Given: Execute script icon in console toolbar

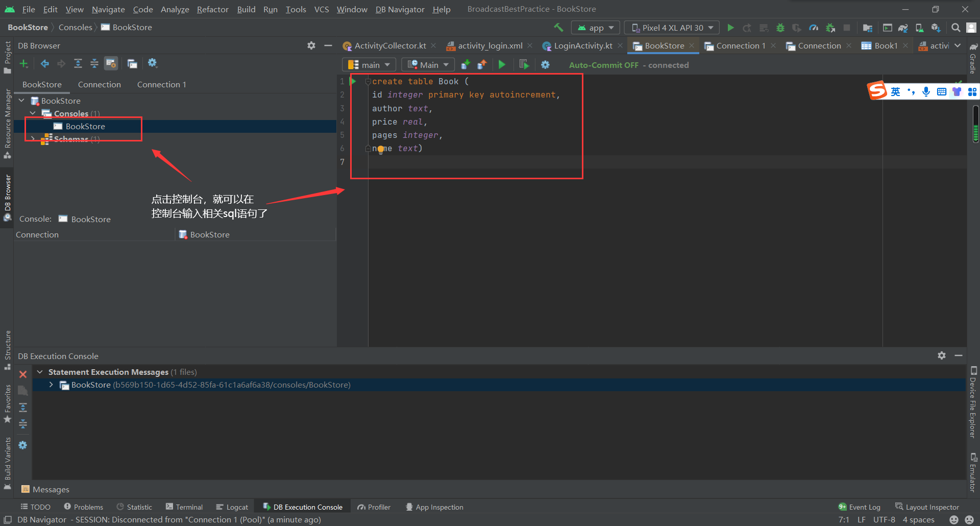Looking at the screenshot, I should [524, 65].
